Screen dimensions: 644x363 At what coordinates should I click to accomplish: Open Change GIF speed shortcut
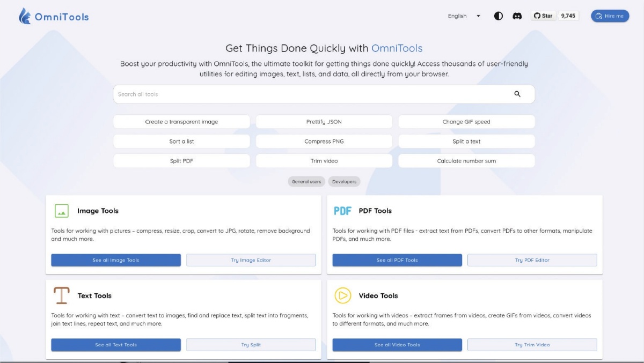[x=466, y=122]
